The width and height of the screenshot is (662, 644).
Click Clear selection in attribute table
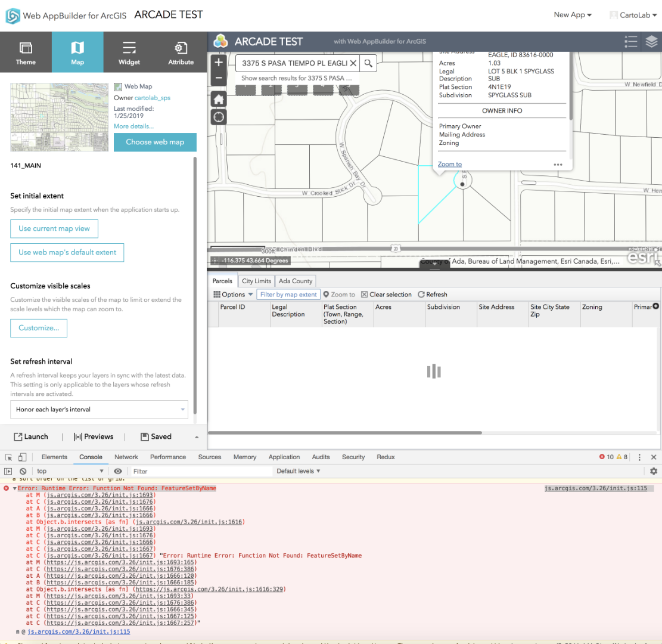pos(386,295)
